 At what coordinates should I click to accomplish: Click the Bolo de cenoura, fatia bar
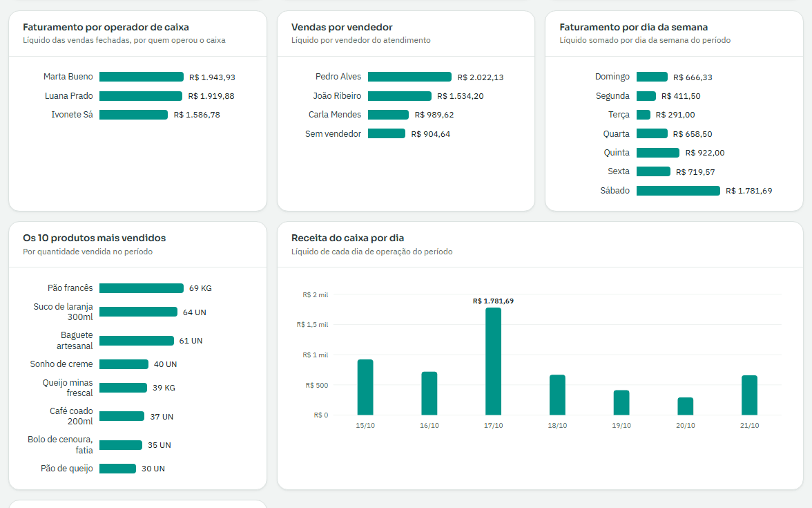pyautogui.click(x=121, y=445)
